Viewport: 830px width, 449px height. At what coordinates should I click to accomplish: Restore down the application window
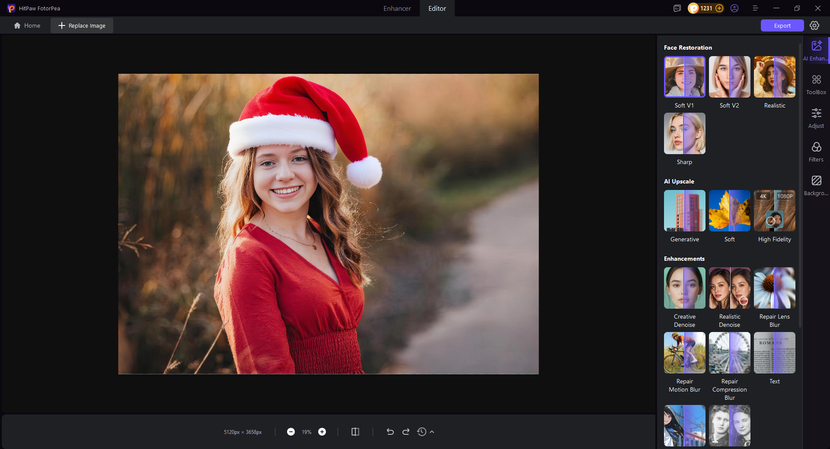tap(797, 8)
